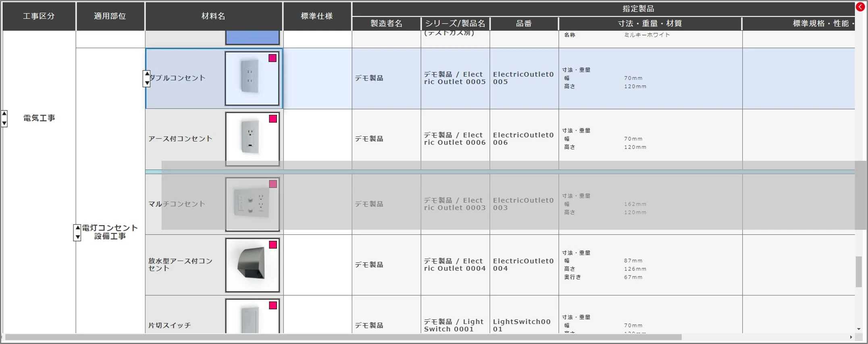Click the red collapse arrow icon in header
The width and height of the screenshot is (868, 344).
[860, 7]
